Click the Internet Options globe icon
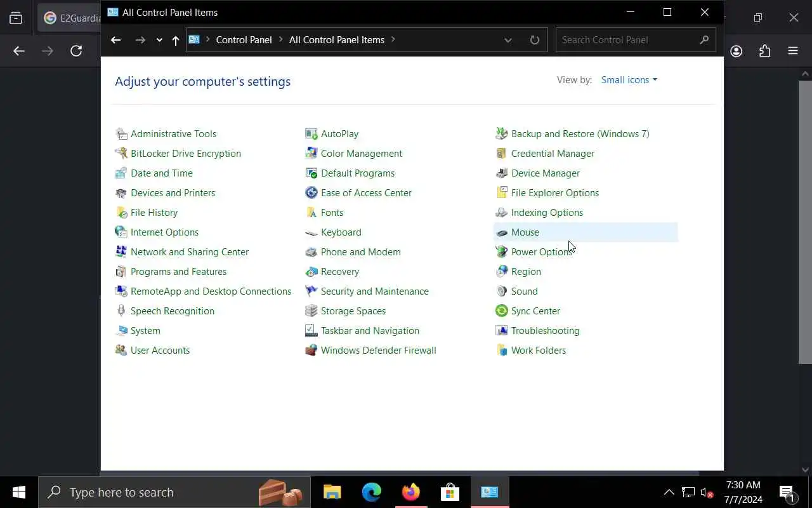The width and height of the screenshot is (812, 508). click(x=121, y=232)
